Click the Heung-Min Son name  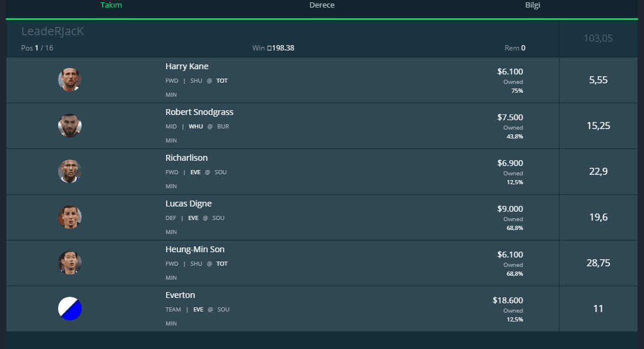pyautogui.click(x=195, y=250)
